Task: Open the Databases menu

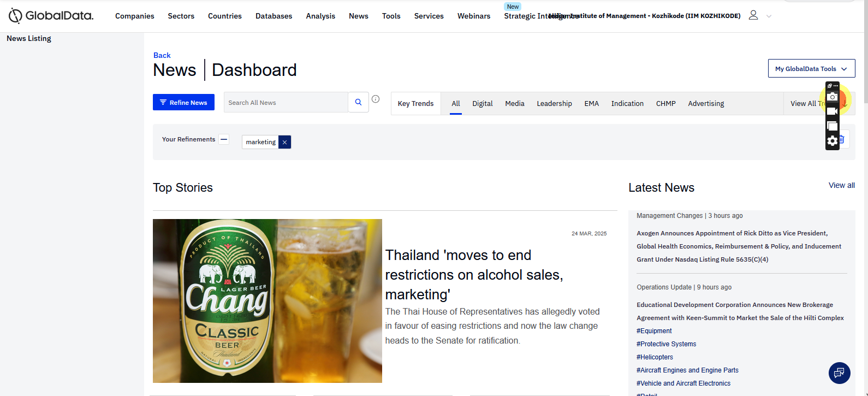Action: [274, 16]
